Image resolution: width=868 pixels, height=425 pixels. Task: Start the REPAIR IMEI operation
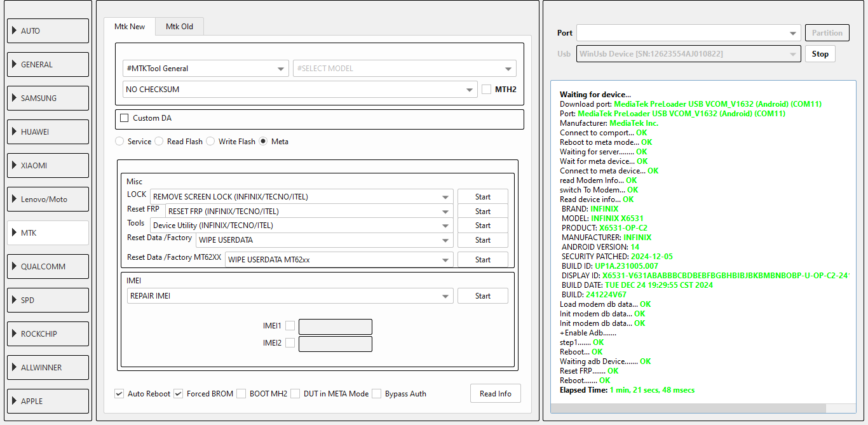(x=483, y=296)
